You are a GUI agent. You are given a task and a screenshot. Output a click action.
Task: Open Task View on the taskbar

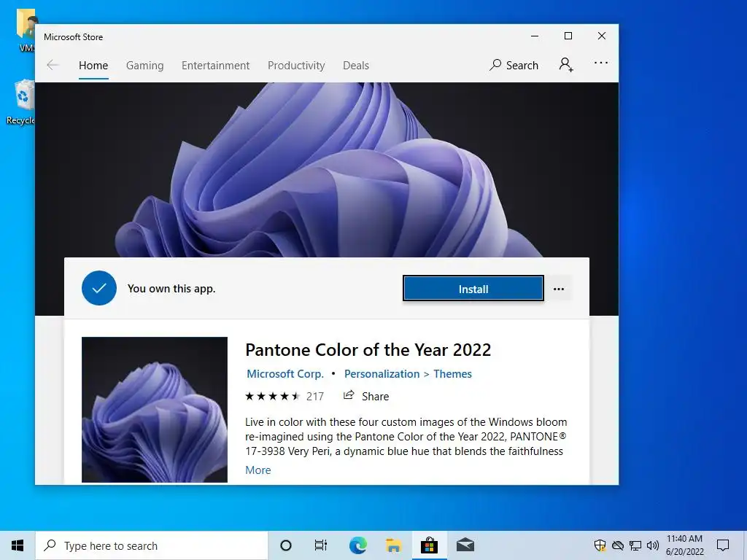(x=321, y=545)
